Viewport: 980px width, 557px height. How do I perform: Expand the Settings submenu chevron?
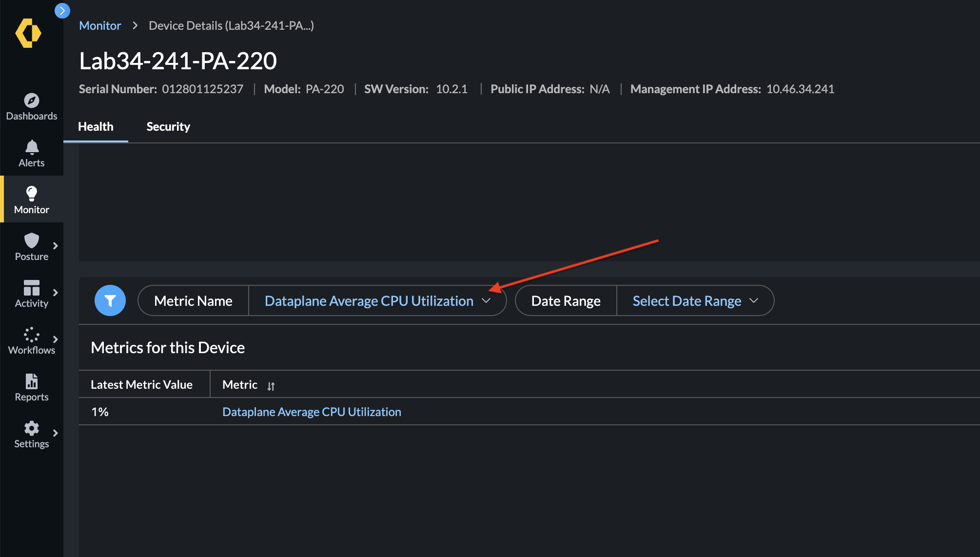point(56,433)
